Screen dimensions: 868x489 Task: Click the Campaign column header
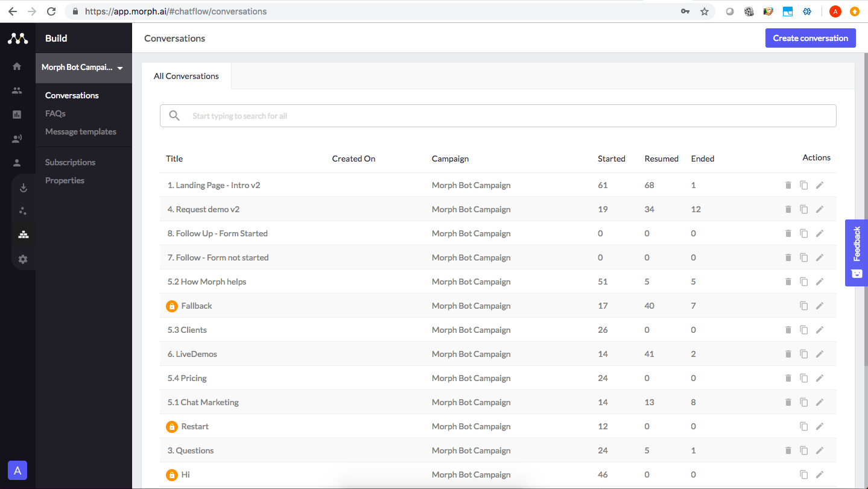450,159
